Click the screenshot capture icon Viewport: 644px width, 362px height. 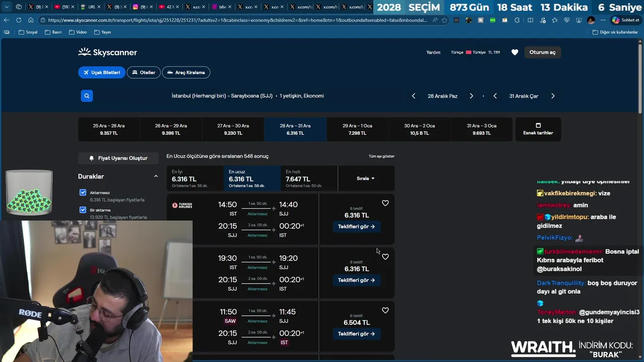tap(579, 20)
